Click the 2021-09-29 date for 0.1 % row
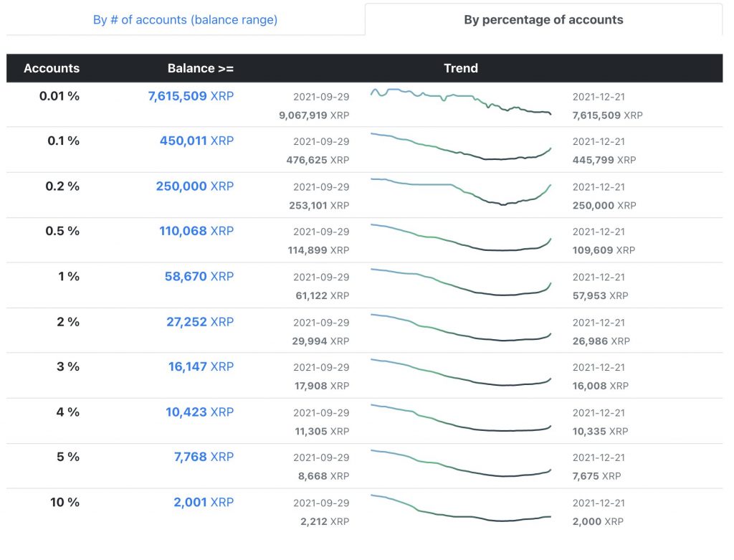The width and height of the screenshot is (734, 560). pyautogui.click(x=320, y=141)
